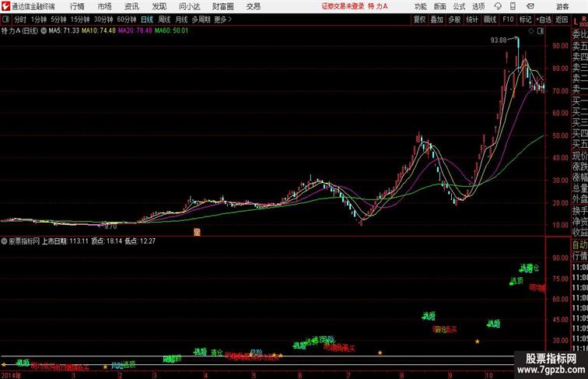Open the 交易 menu
Viewport: 588px width, 379px height.
(253, 6)
